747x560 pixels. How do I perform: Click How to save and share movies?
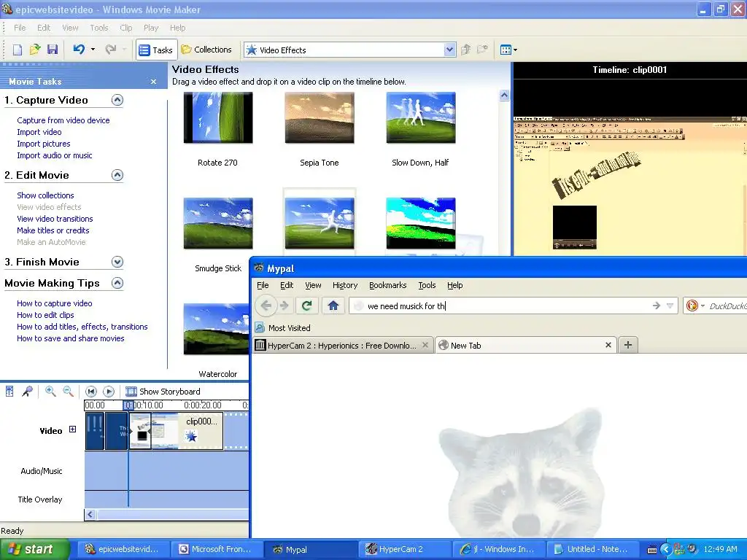(71, 338)
